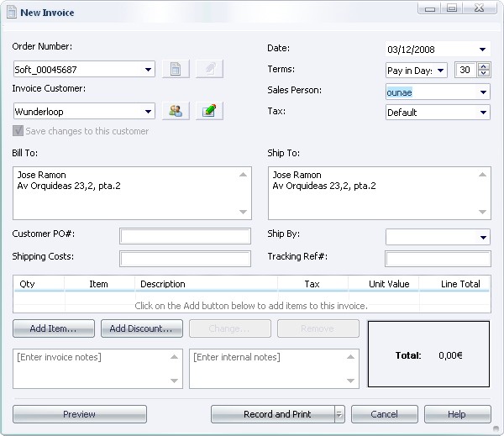Open Help for this dialog
504x436 pixels.
point(458,414)
